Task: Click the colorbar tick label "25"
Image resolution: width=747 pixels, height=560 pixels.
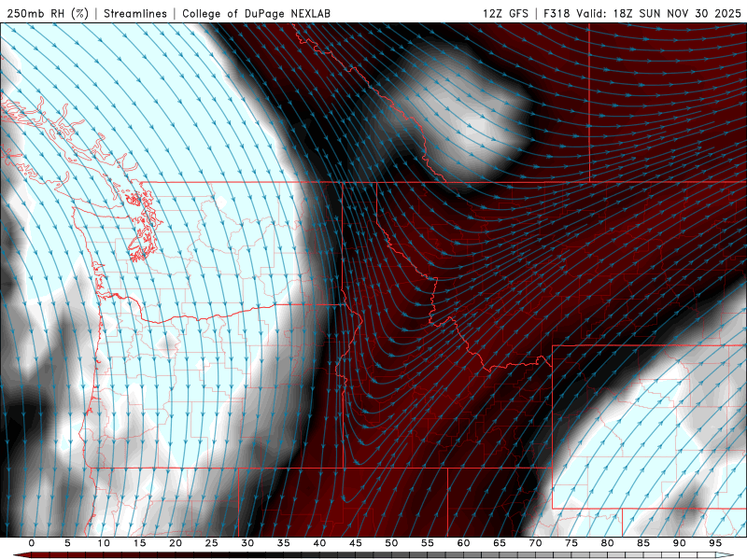Action: tap(212, 543)
